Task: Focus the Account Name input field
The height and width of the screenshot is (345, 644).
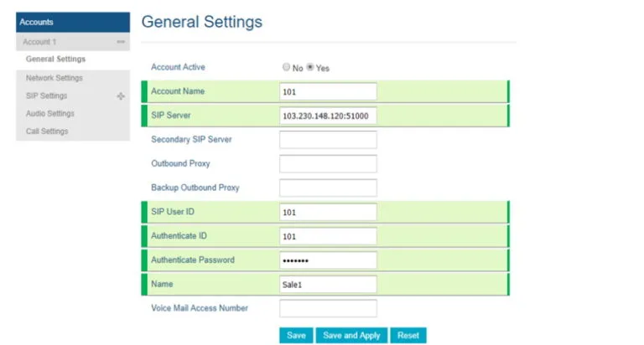Action: (328, 92)
